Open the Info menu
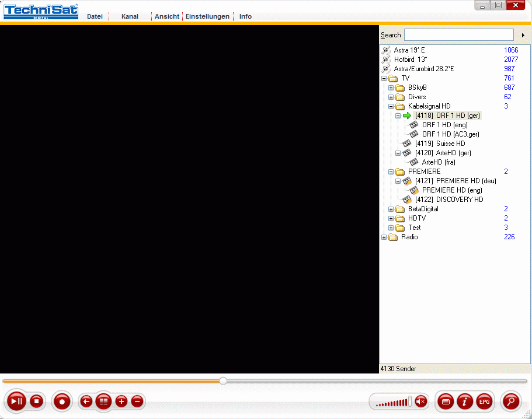Image resolution: width=532 pixels, height=419 pixels. click(245, 16)
